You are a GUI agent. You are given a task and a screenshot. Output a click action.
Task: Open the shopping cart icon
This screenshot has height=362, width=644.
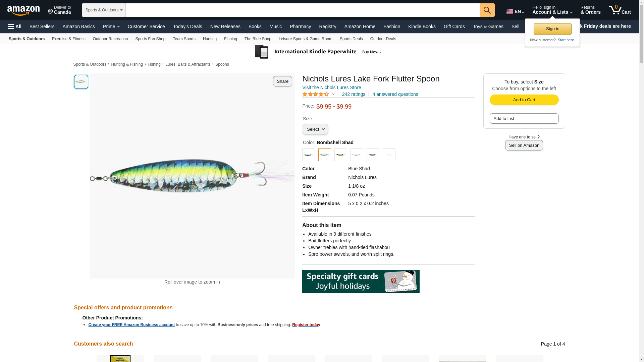(619, 10)
